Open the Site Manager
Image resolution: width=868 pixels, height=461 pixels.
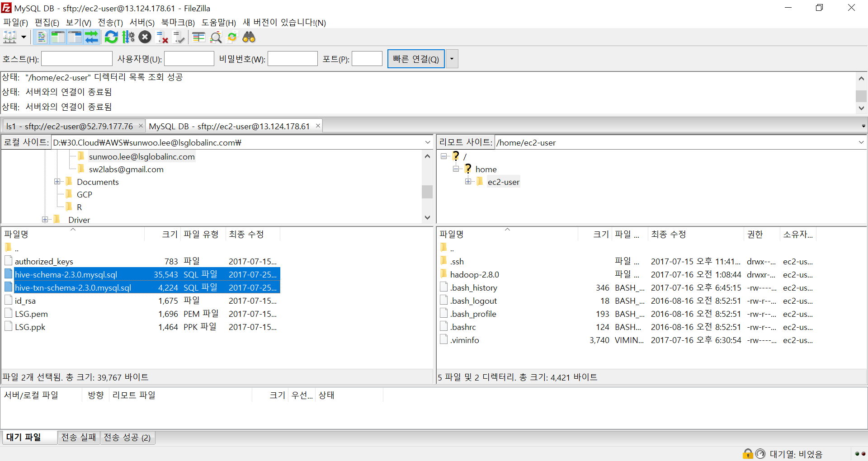pyautogui.click(x=10, y=37)
